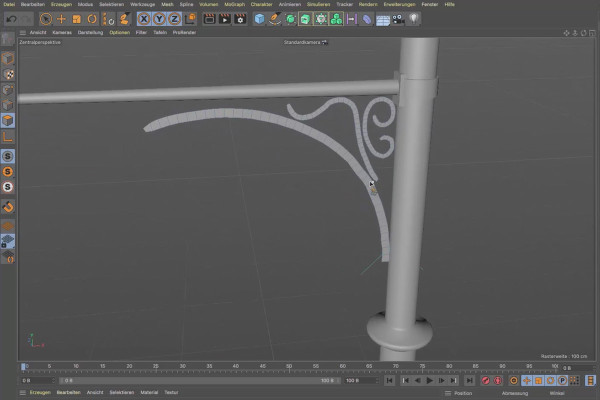Open the generators subdivision surface icon

290,19
